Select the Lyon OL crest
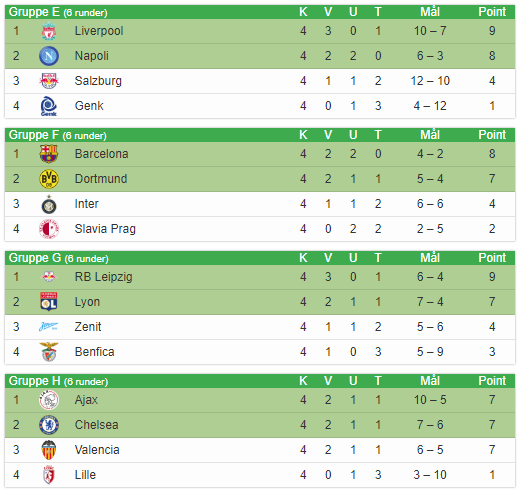This screenshot has width=518, height=495. point(49,302)
